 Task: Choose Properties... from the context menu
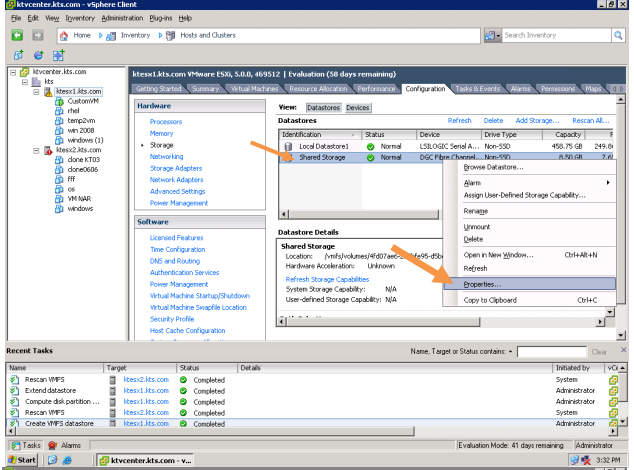(530, 284)
